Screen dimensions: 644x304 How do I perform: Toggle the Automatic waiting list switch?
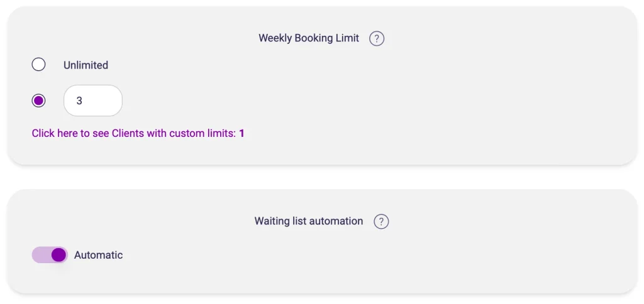pyautogui.click(x=50, y=255)
